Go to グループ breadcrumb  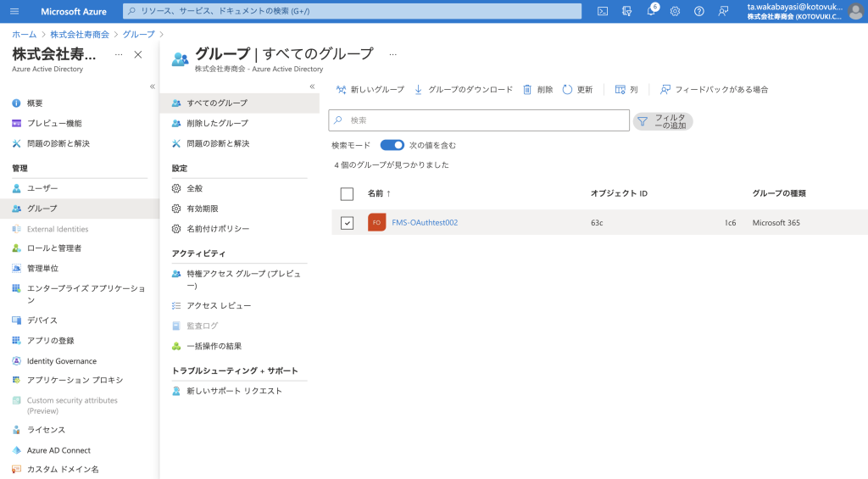coord(138,34)
